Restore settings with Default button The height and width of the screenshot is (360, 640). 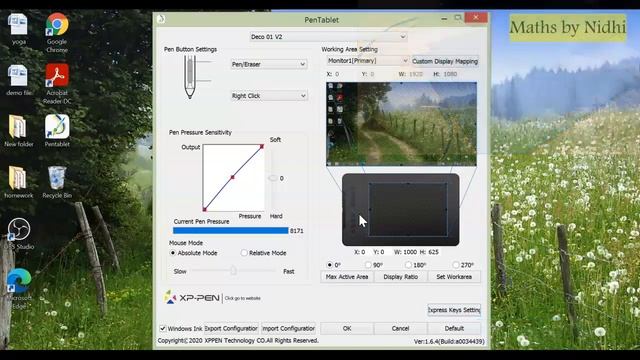click(x=454, y=329)
